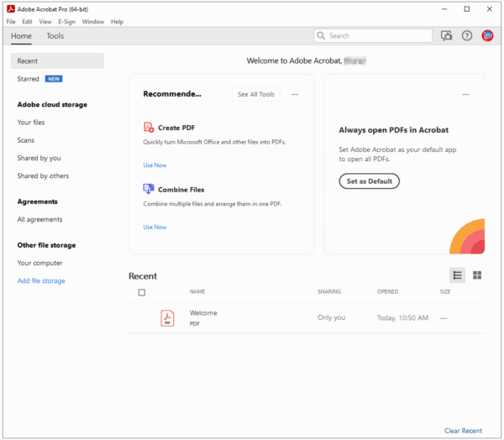This screenshot has height=440, width=504.
Task: Open the File menu
Action: point(11,22)
